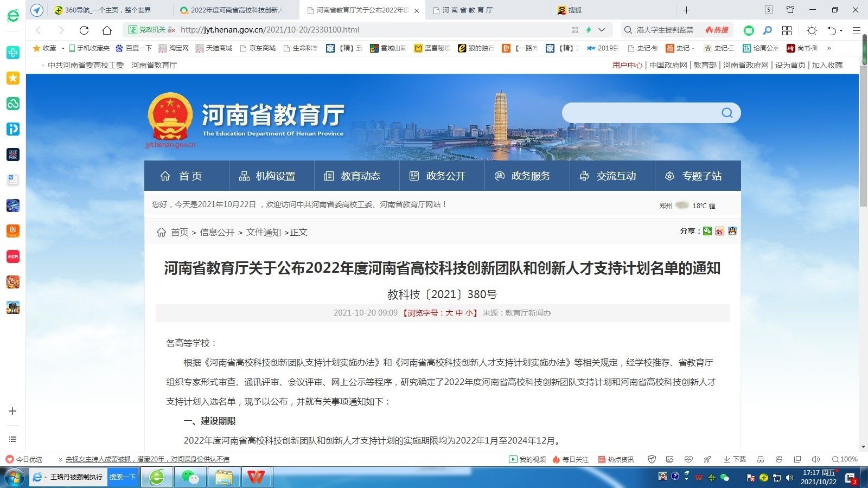Switch to the 河南省教育厅 tab
Viewport: 868px width, 488px height.
click(x=467, y=10)
